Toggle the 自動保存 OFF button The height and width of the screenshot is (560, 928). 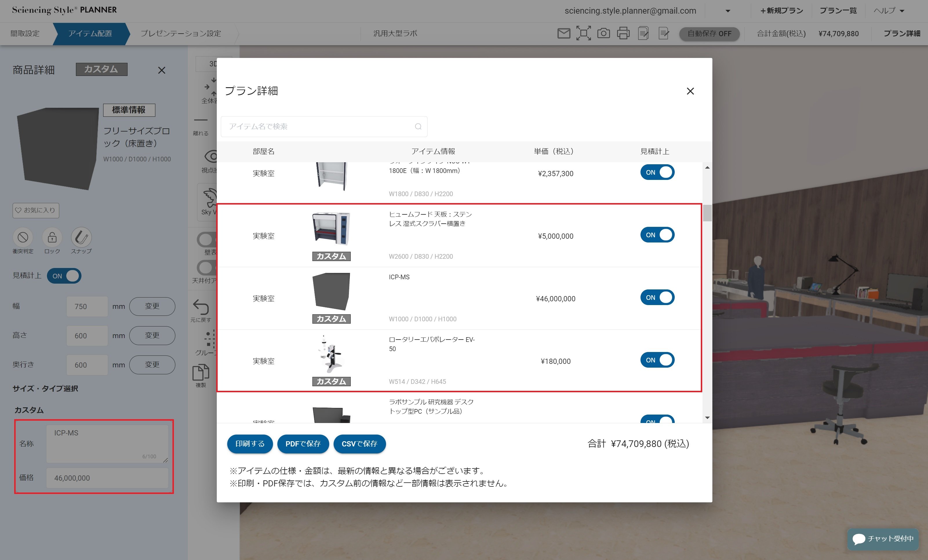click(709, 34)
